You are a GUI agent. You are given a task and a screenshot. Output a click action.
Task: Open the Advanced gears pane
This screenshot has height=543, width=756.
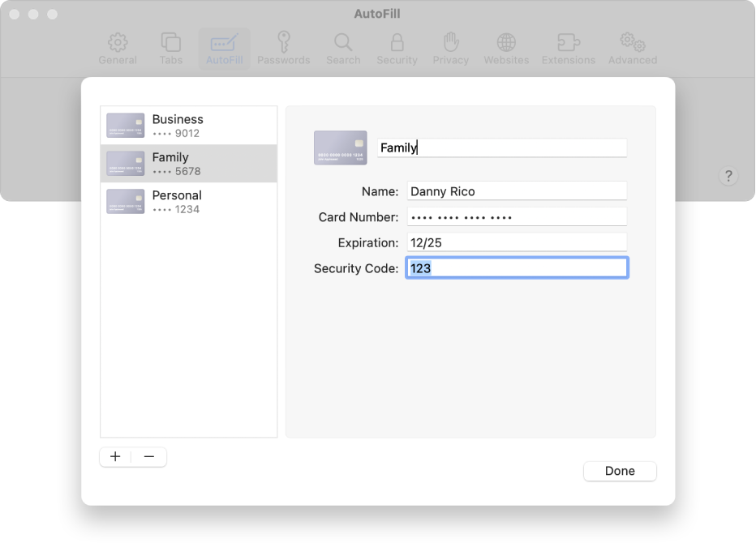633,49
